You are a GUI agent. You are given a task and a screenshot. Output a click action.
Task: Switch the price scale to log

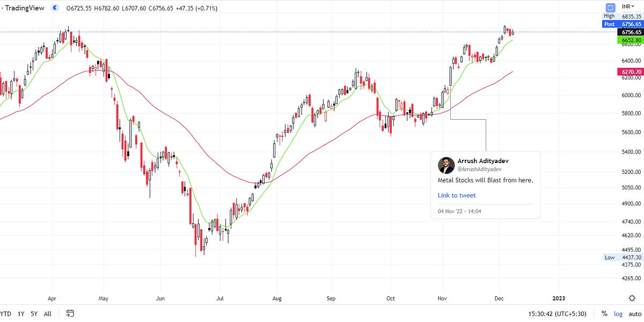click(618, 313)
